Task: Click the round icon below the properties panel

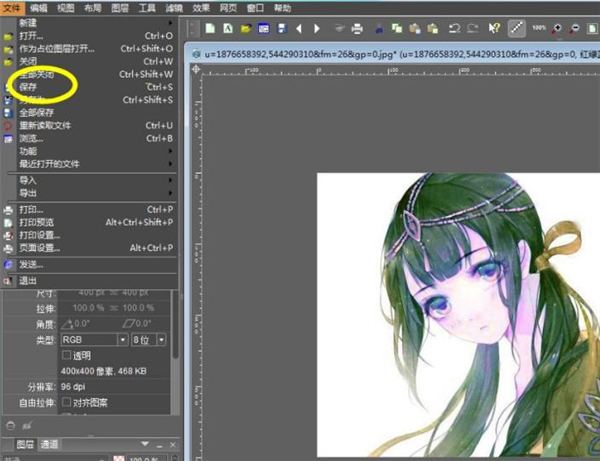Action: click(x=11, y=425)
